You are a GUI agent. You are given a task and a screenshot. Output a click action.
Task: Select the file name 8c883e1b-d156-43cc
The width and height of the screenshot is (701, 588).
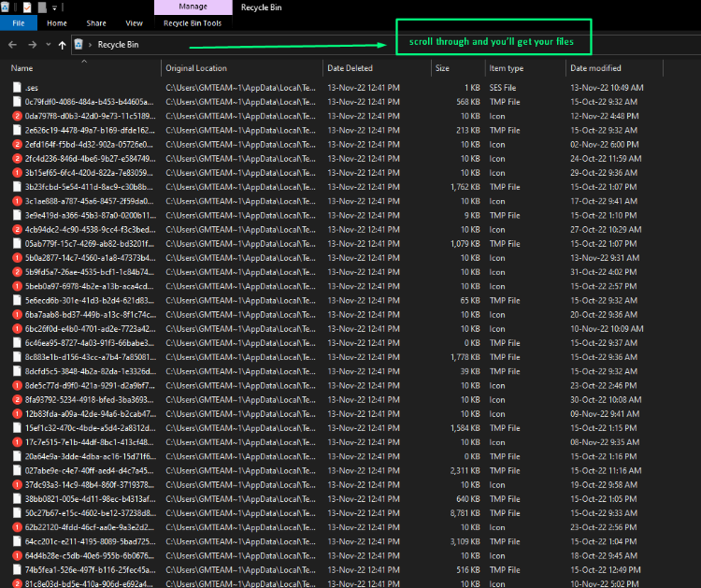tap(91, 357)
